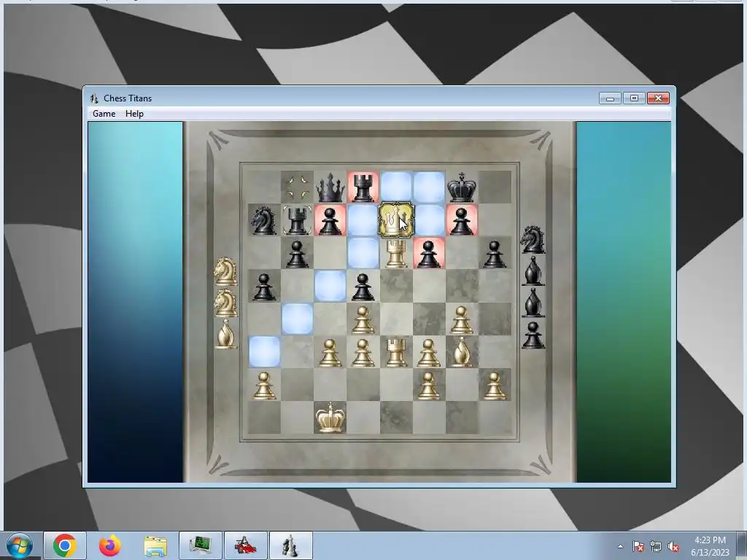The image size is (747, 560).
Task: Select the white pawn on g4
Action: tap(461, 319)
